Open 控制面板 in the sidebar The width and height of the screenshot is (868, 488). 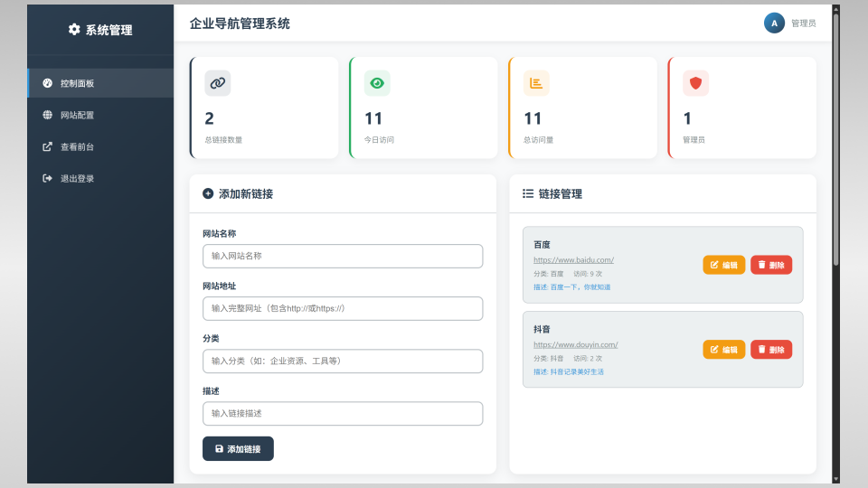point(77,83)
